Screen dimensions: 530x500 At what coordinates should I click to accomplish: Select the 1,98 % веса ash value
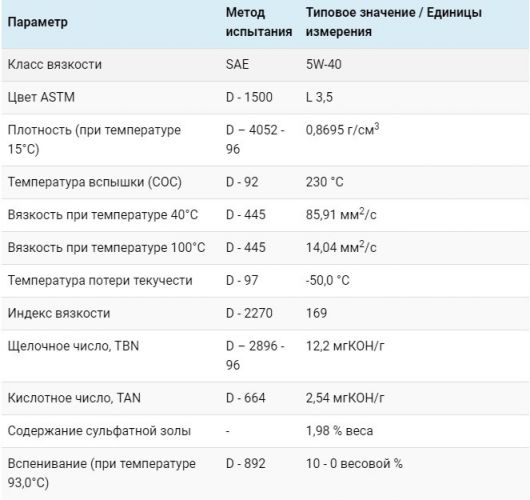coord(339,431)
